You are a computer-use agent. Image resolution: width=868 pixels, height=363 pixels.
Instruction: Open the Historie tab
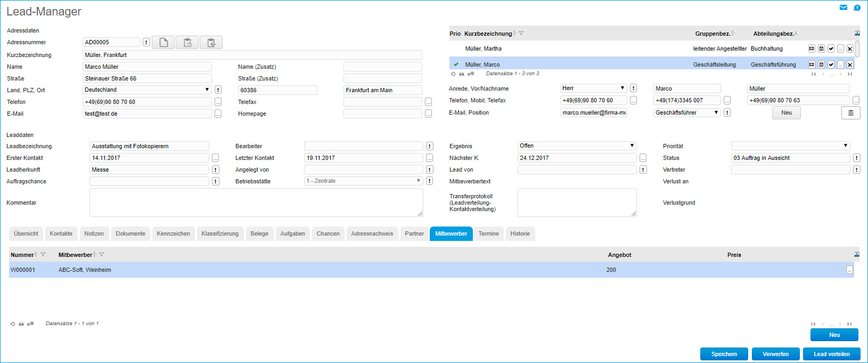[x=520, y=233]
